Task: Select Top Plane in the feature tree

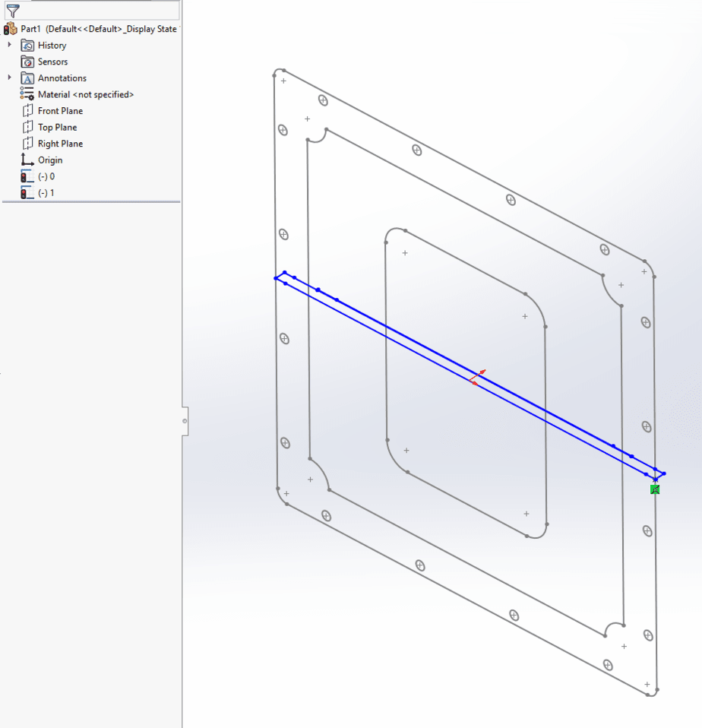Action: 55,127
